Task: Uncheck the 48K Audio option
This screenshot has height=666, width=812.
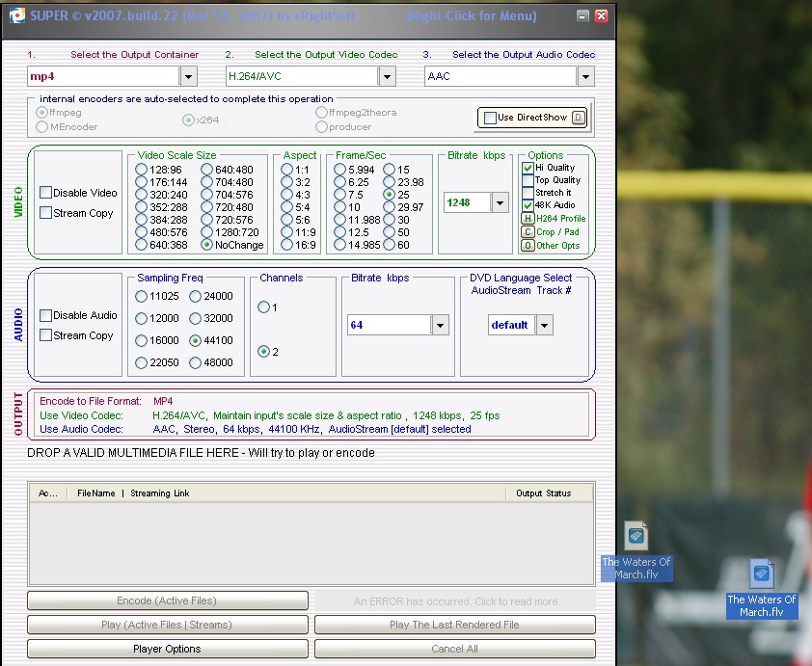Action: pyautogui.click(x=528, y=205)
